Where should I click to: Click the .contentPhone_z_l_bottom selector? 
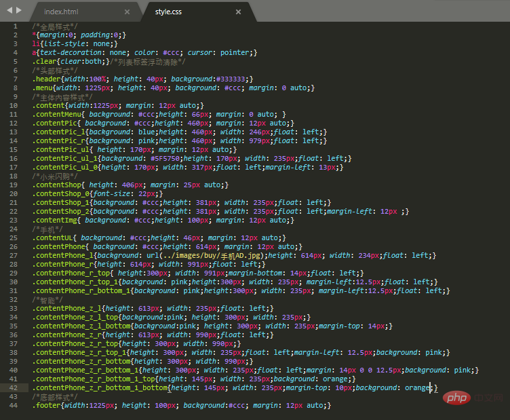(81, 326)
